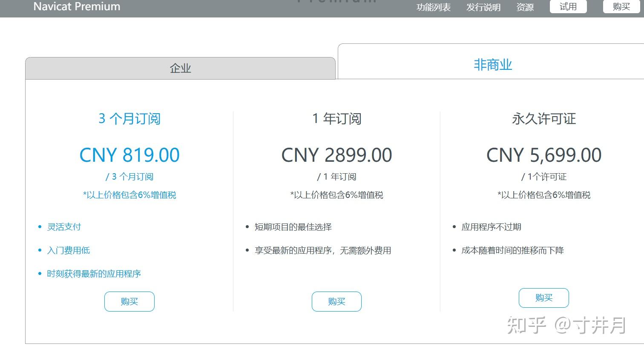Screen dimensions: 644x352
Task: Select the 永久许可证 plan heading
Action: [544, 118]
